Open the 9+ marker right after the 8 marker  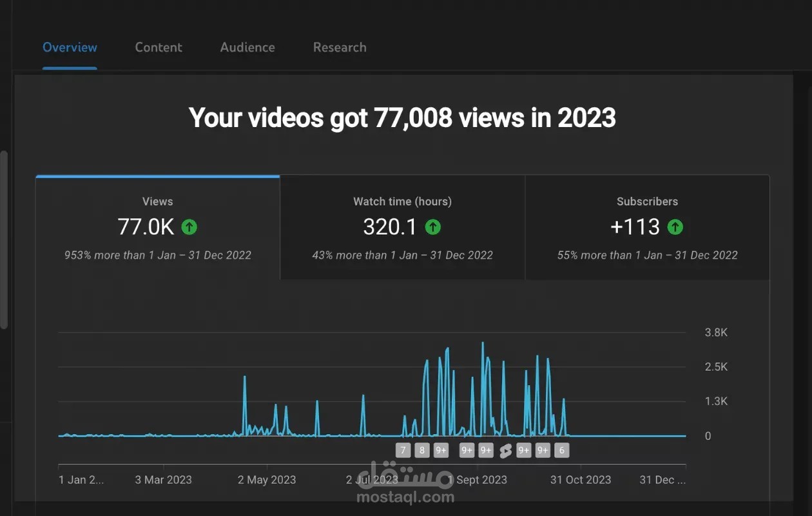441,450
